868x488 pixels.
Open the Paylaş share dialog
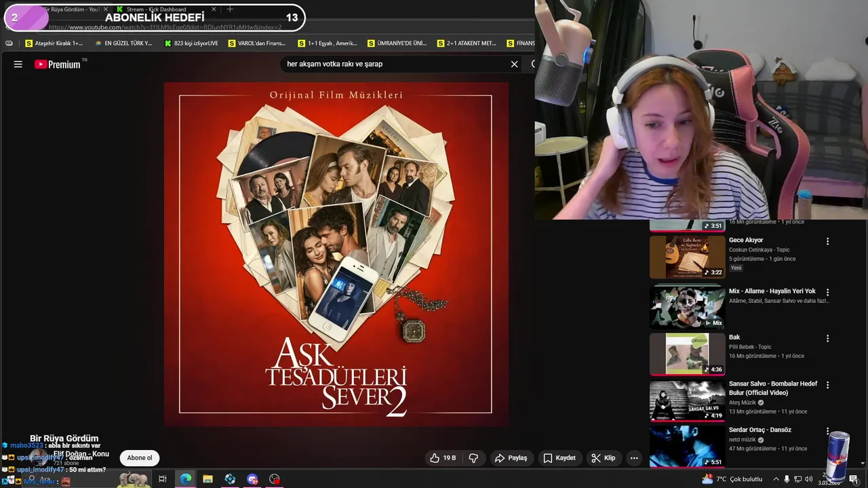(511, 458)
